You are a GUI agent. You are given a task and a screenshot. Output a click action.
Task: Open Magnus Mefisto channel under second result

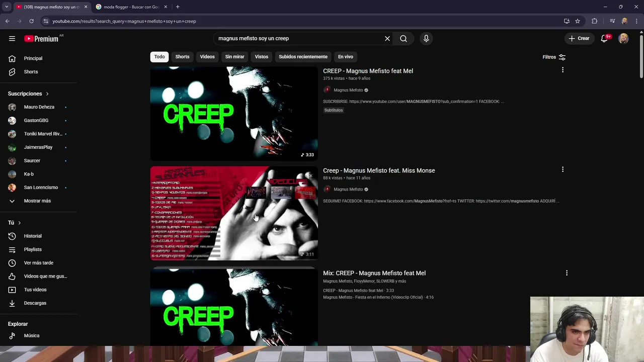pos(348,190)
